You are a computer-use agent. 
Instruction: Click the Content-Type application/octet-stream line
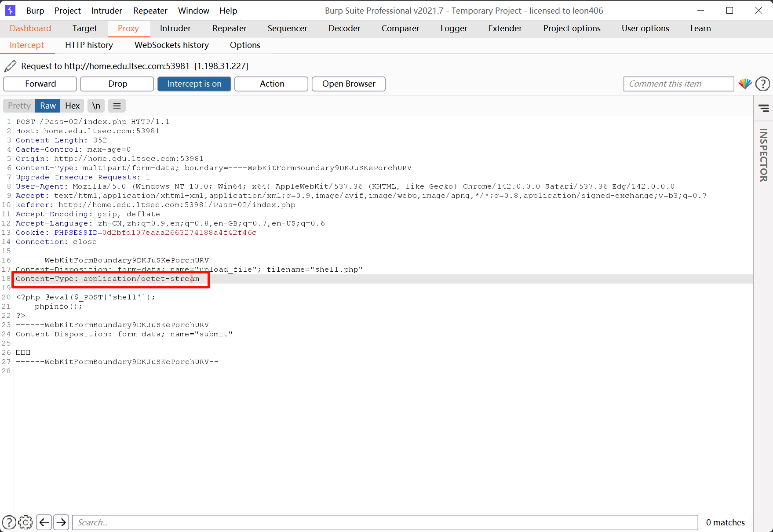(x=108, y=279)
